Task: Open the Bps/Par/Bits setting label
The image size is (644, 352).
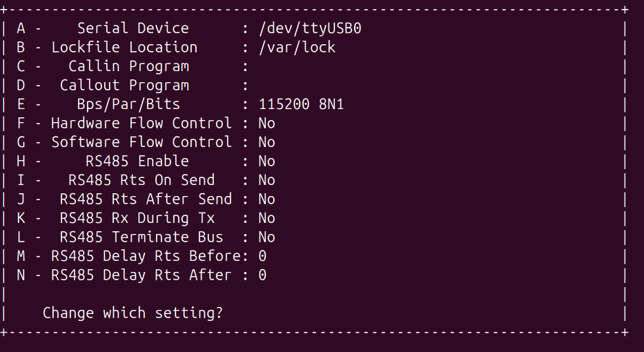Action: click(x=128, y=104)
